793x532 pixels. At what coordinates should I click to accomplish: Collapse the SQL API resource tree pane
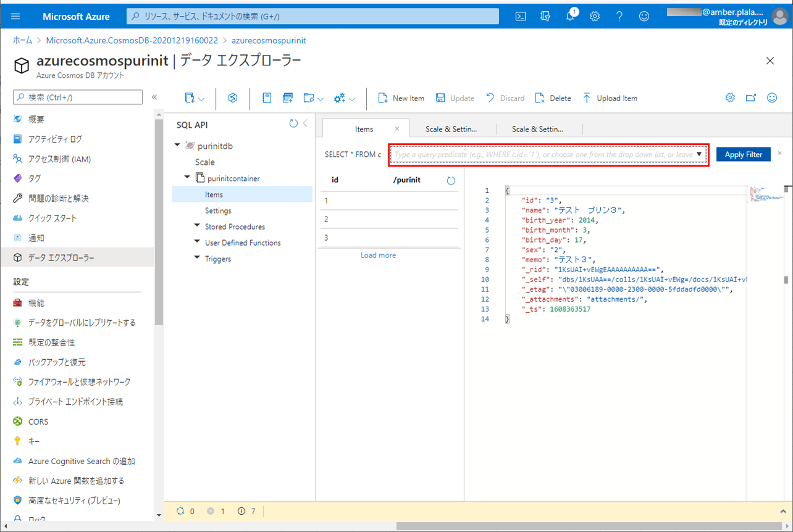[x=305, y=124]
